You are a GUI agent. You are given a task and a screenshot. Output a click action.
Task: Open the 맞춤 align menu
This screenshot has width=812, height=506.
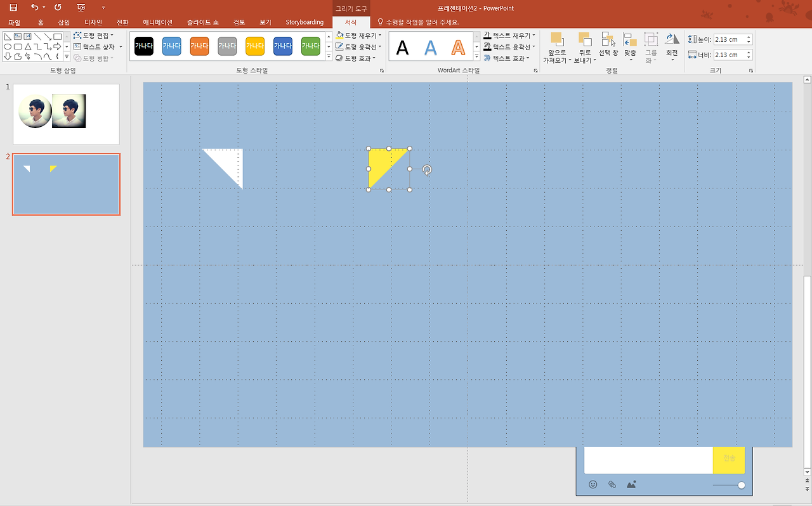coord(630,48)
